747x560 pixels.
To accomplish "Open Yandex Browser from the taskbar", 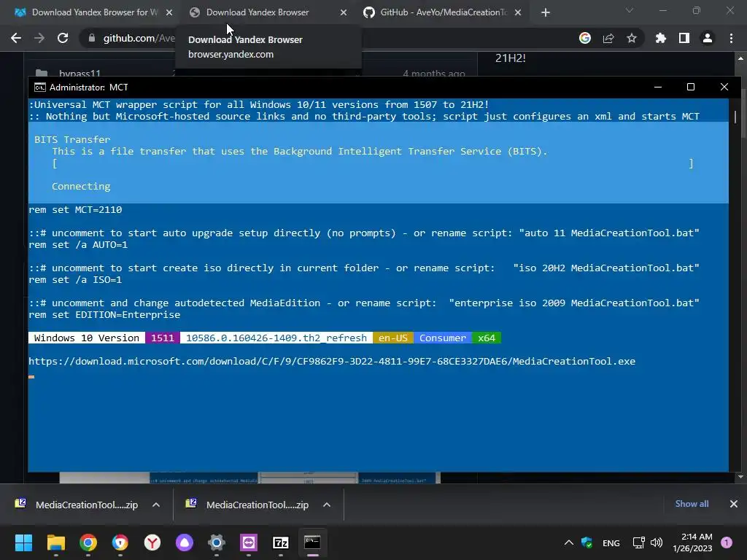I will (152, 542).
